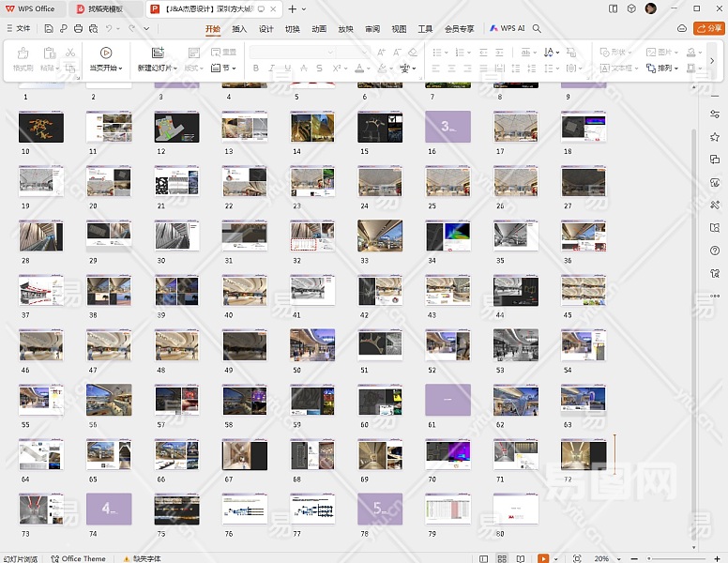The image size is (728, 563).
Task: Click the 缺失字体 missing fonts warning
Action: (x=146, y=558)
